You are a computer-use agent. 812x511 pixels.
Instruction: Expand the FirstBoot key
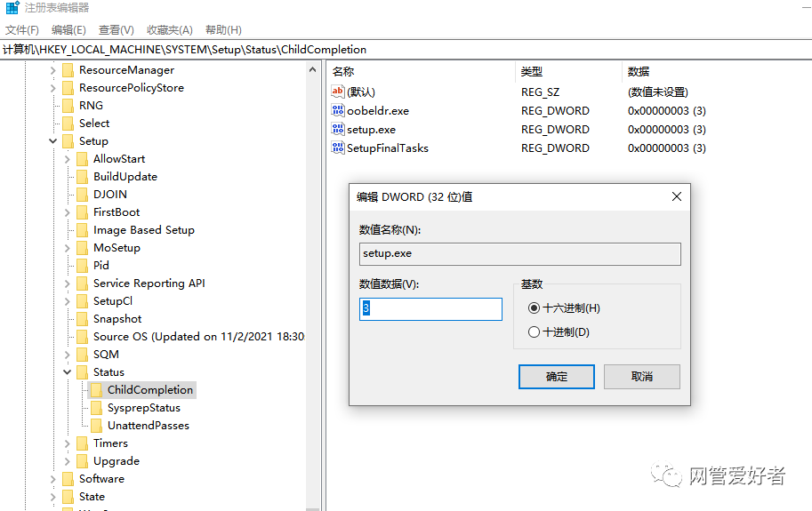(67, 212)
